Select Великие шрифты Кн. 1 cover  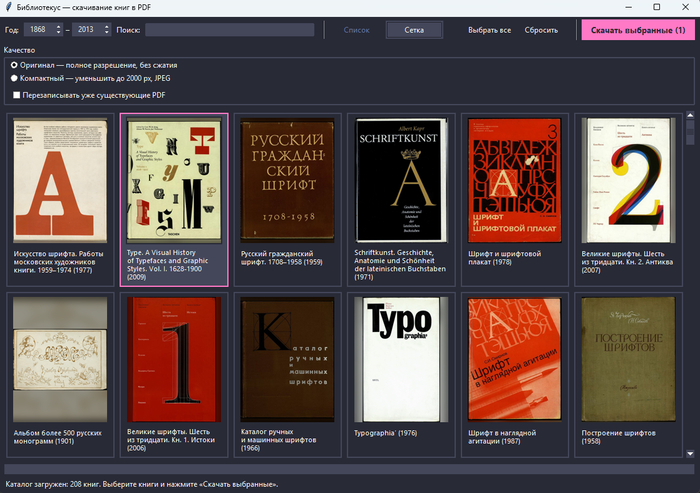click(x=174, y=359)
